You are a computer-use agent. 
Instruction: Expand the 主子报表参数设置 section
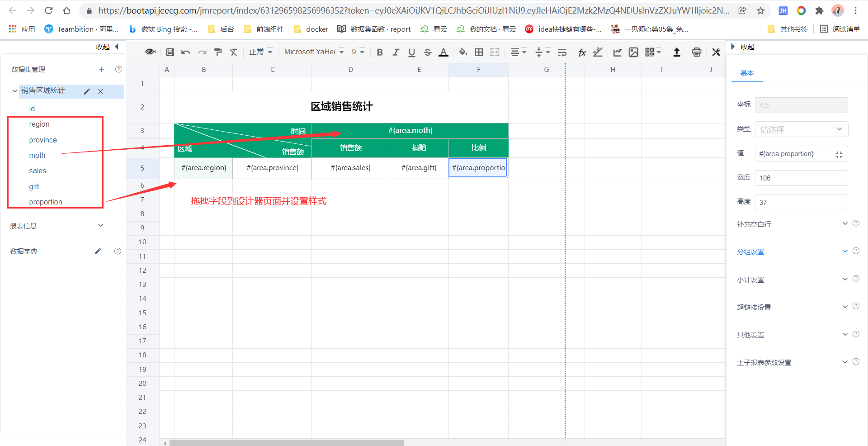click(845, 362)
